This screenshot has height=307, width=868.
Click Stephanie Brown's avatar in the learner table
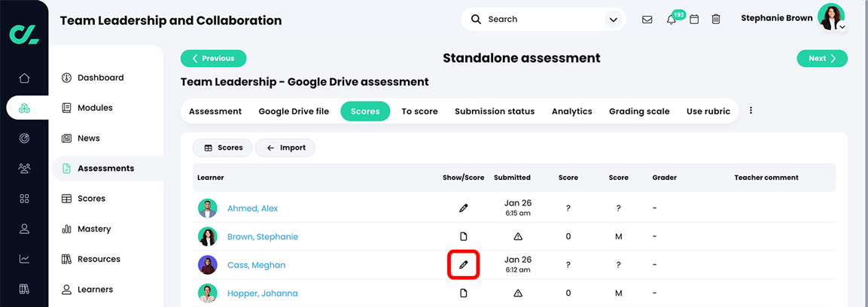tap(207, 237)
